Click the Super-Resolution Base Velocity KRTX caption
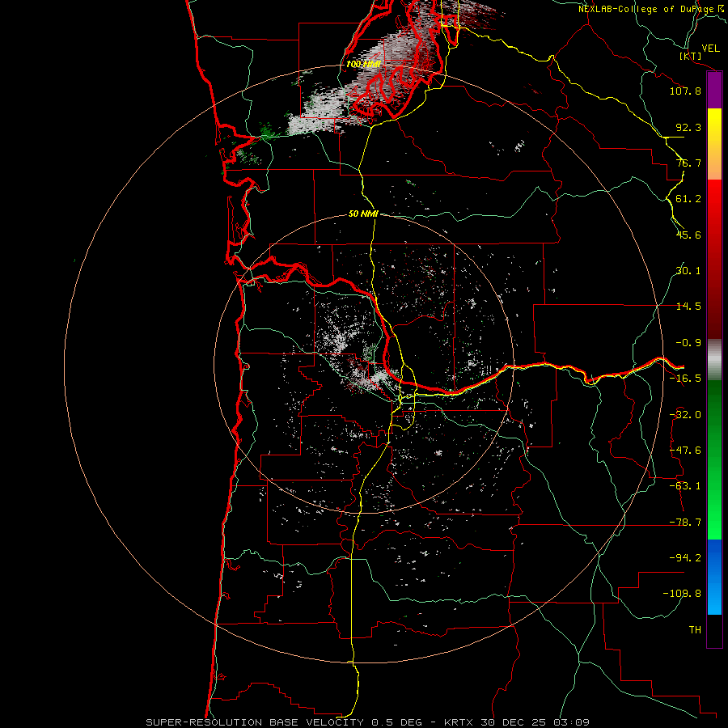The height and width of the screenshot is (728, 728). click(x=368, y=722)
